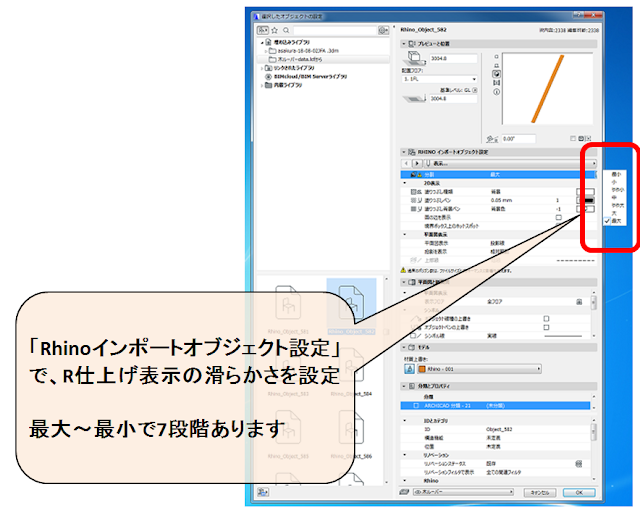Viewport: 640px width, 508px height.
Task: Collapse the 2D表示 parameter group
Action: (405, 183)
